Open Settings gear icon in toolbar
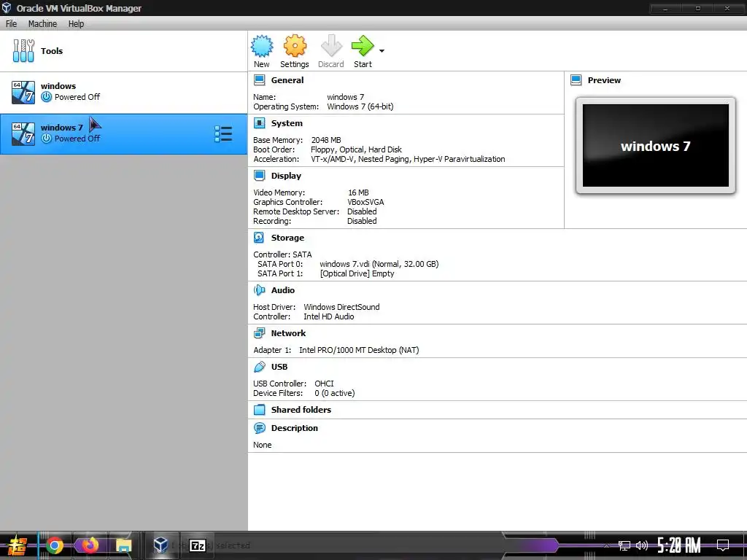Screen dimensions: 747x560 click(295, 46)
